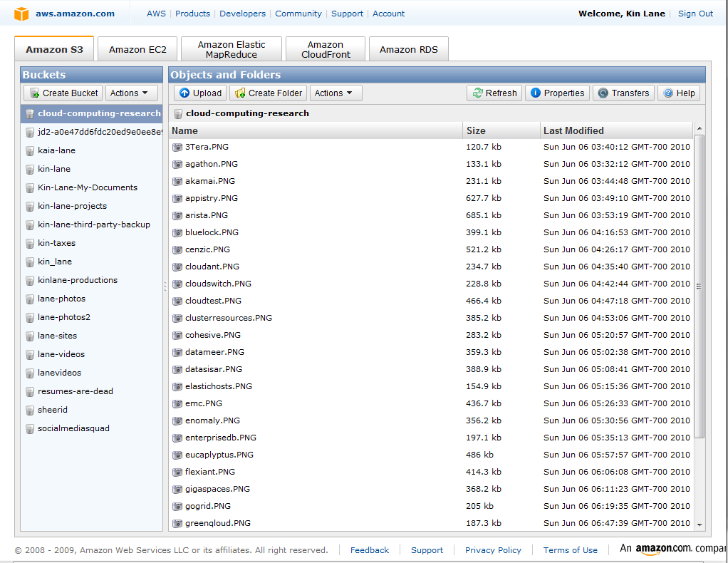
Task: Select the kinlane-productions bucket
Action: (x=91, y=280)
